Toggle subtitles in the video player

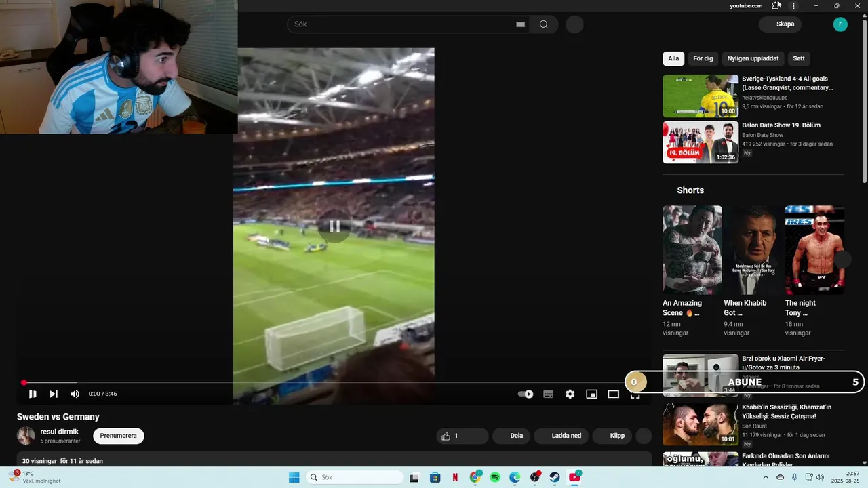point(548,394)
